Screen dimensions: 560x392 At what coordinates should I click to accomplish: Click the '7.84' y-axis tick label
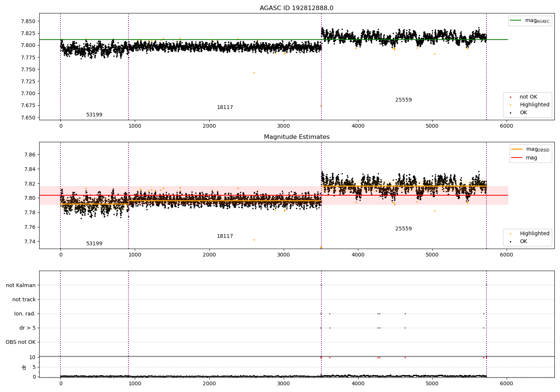tap(29, 169)
